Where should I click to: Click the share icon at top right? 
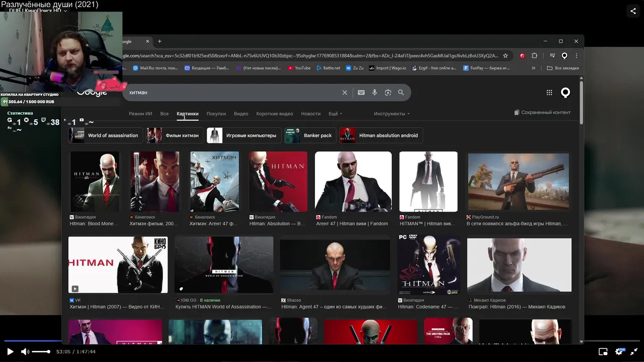633,11
